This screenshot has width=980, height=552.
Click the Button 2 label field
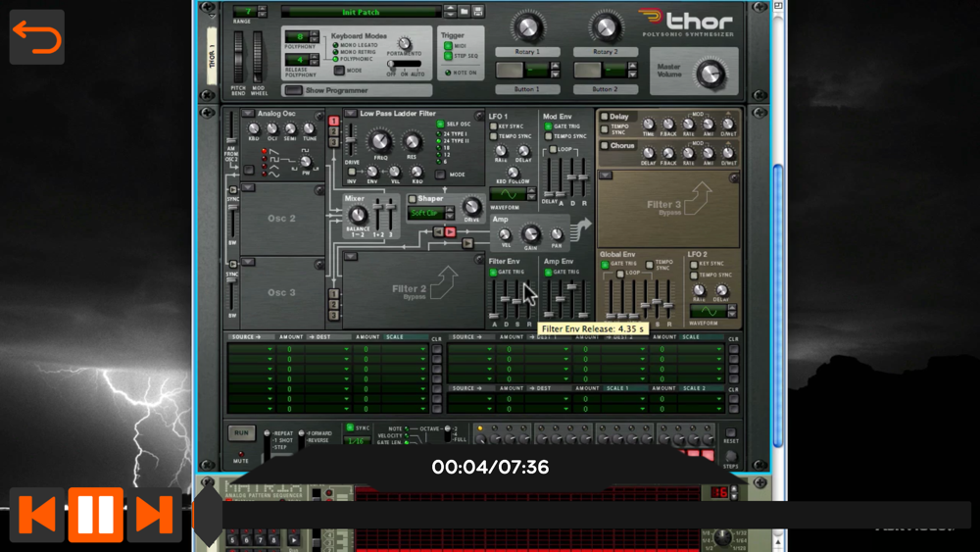[x=605, y=89]
